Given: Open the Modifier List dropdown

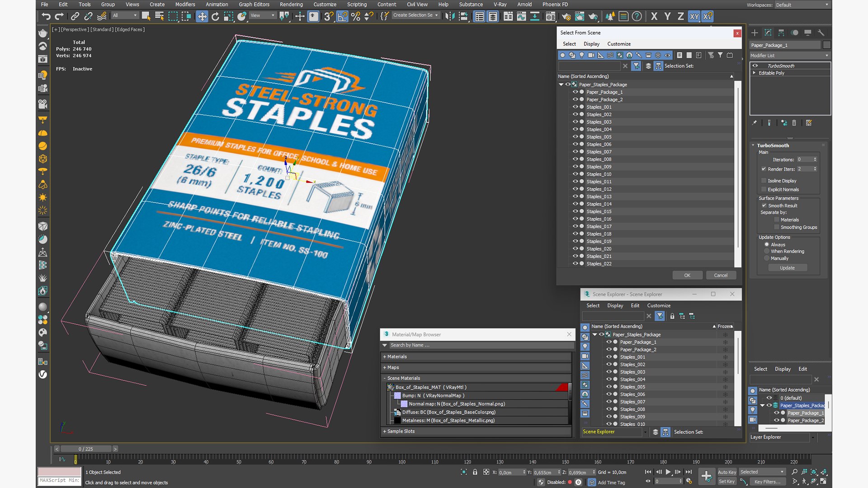Looking at the screenshot, I should [x=790, y=56].
